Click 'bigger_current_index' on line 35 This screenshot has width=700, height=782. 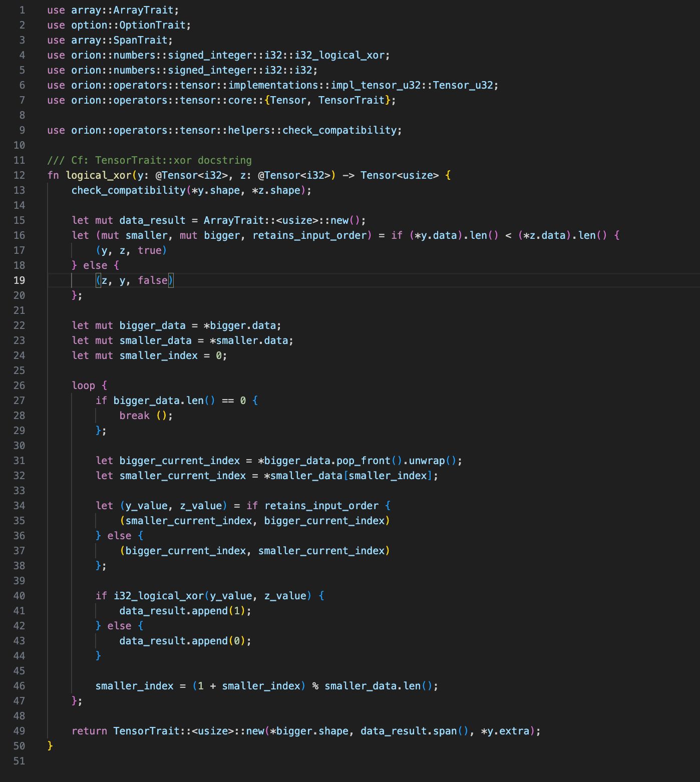click(324, 521)
